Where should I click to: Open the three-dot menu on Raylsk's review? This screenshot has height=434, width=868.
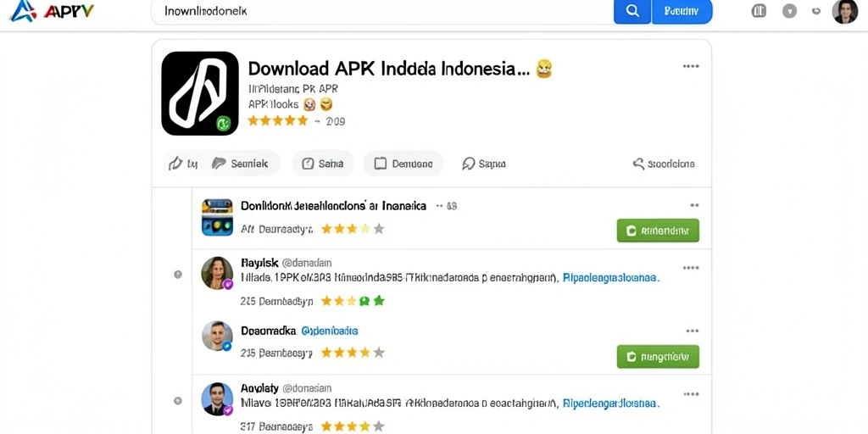click(690, 268)
